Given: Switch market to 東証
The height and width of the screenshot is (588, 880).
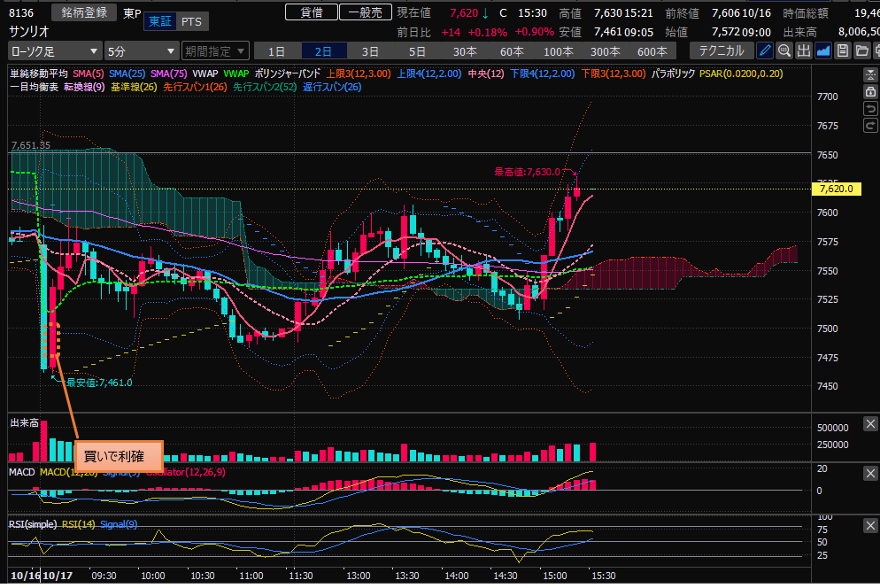Looking at the screenshot, I should point(160,20).
